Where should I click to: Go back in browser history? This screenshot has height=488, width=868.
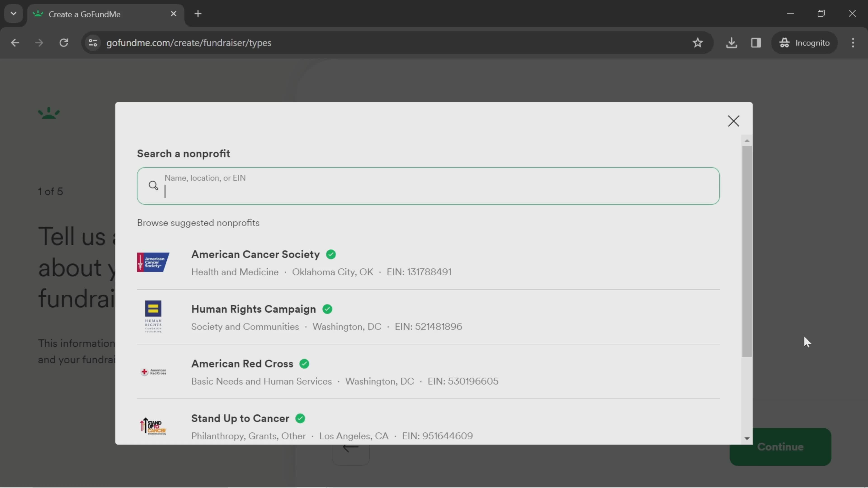(15, 43)
